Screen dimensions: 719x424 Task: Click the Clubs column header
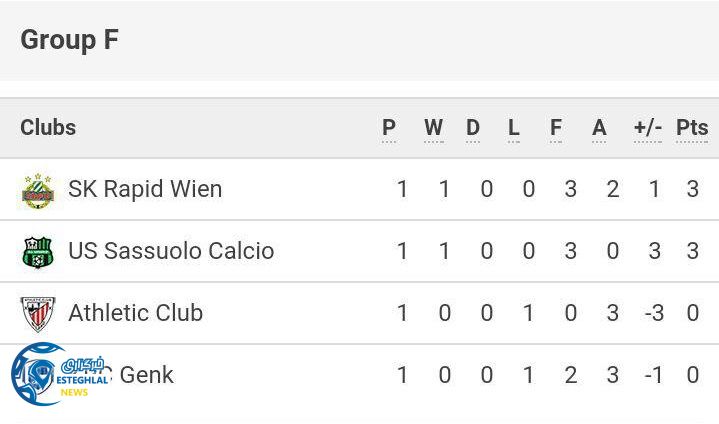[x=48, y=128]
